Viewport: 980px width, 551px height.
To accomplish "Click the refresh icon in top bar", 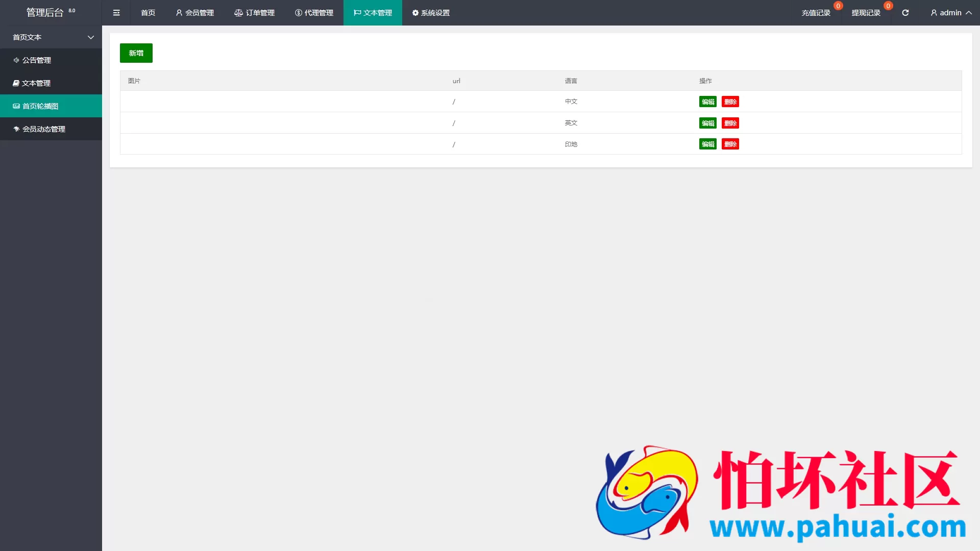I will coord(905,13).
